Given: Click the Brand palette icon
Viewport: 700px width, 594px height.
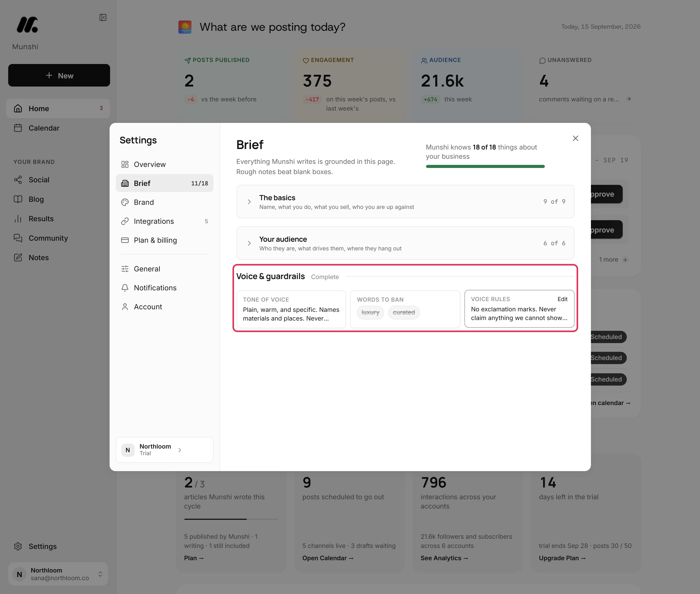Looking at the screenshot, I should pos(125,202).
